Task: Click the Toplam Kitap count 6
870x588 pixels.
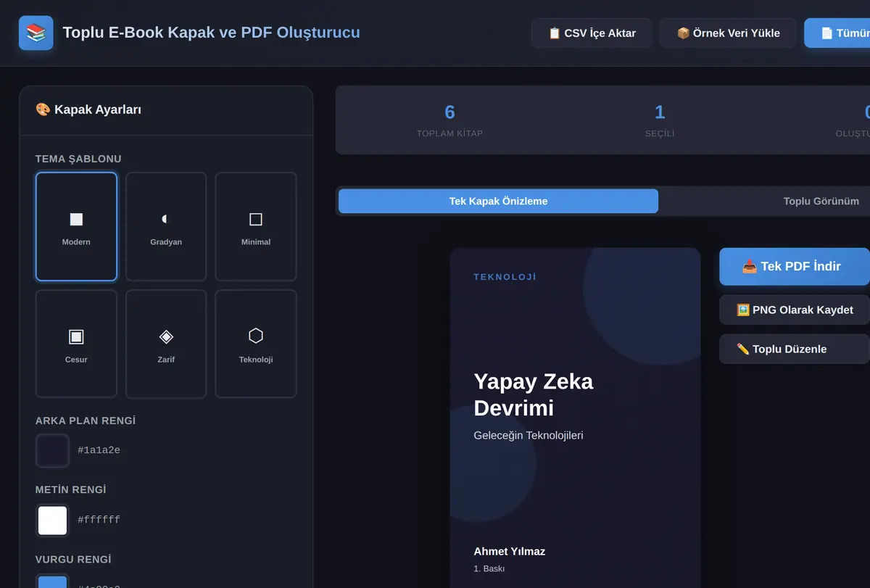Action: [x=449, y=112]
